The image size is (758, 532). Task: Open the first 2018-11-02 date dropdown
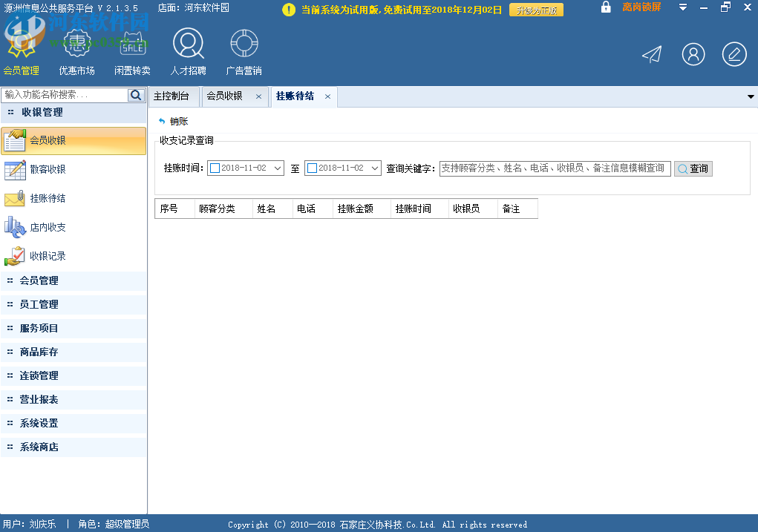pos(278,168)
